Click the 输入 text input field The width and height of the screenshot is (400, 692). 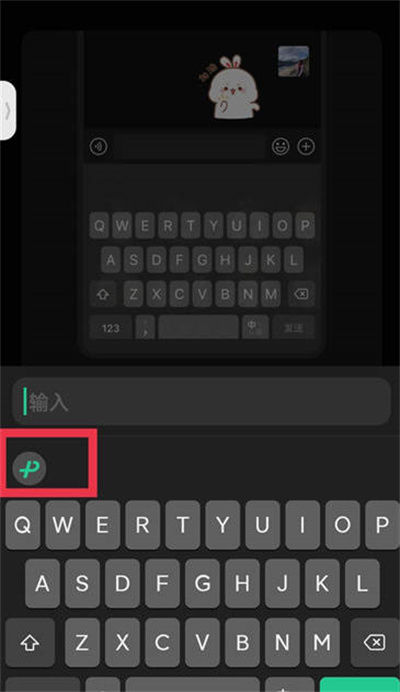201,402
